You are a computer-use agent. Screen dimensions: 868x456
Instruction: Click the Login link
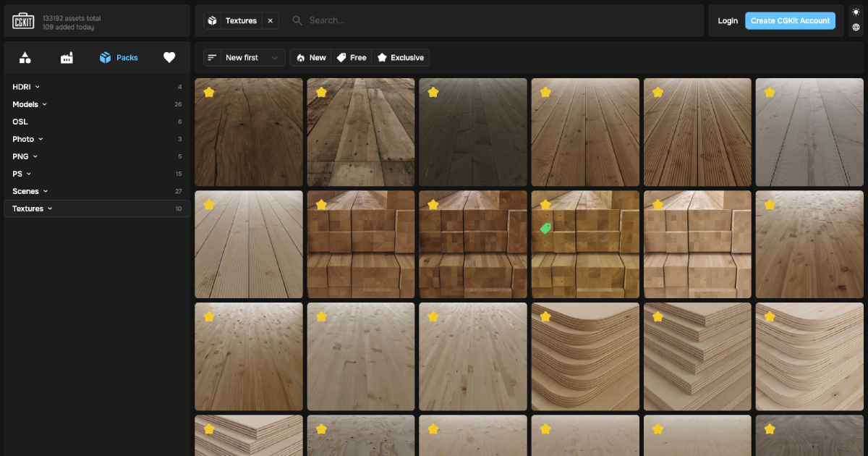click(x=728, y=21)
